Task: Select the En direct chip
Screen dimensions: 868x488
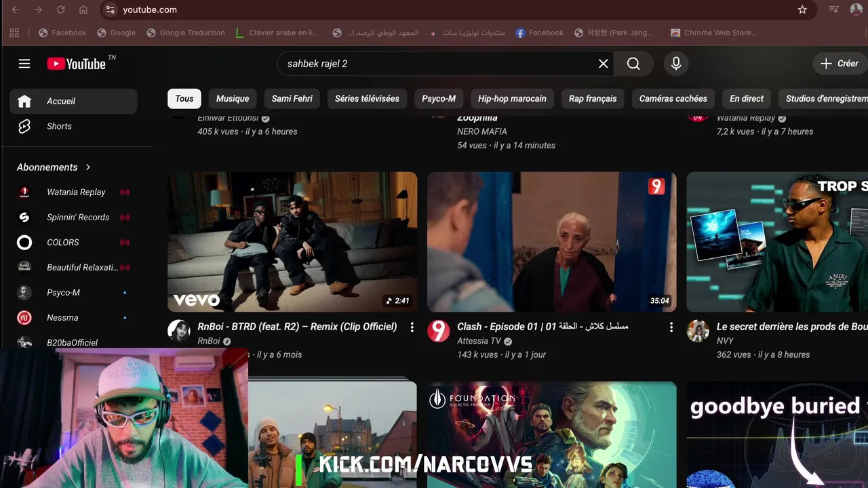Action: pyautogui.click(x=747, y=98)
